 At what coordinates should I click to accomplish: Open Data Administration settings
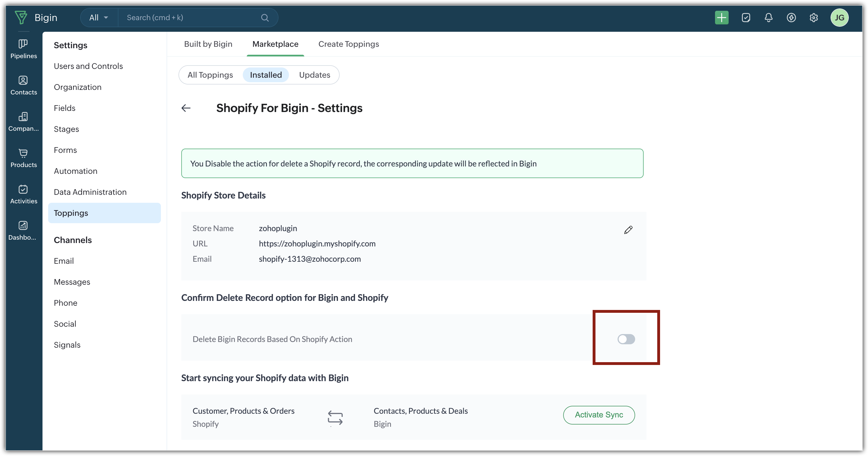pos(90,192)
